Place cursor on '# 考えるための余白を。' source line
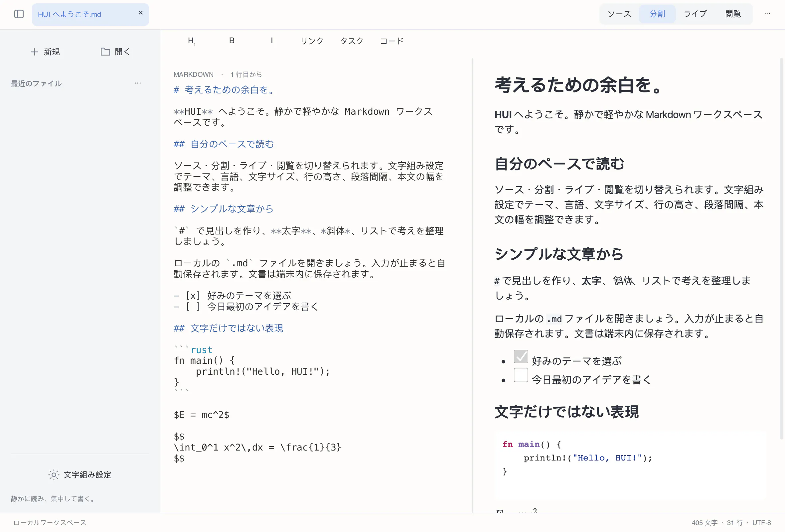Screen dimensions: 785x532 point(224,90)
